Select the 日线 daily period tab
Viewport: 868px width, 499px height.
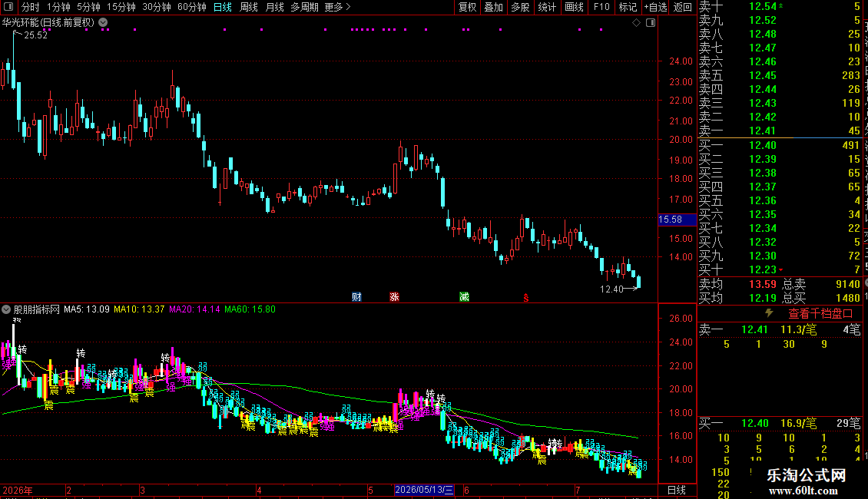click(x=223, y=7)
